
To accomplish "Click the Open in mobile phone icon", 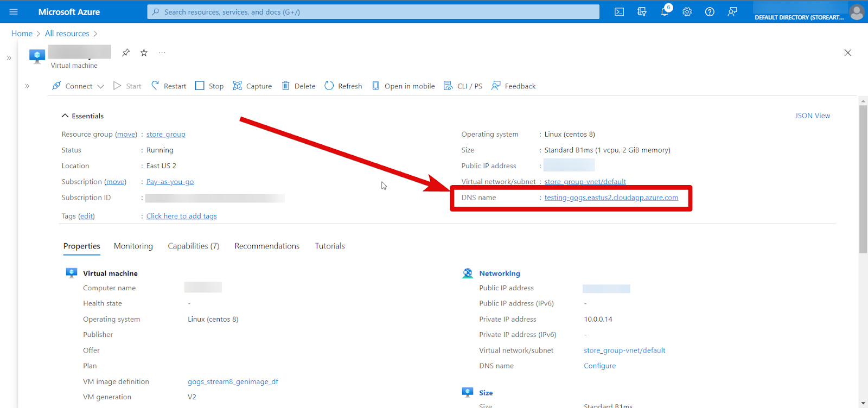I will (375, 86).
